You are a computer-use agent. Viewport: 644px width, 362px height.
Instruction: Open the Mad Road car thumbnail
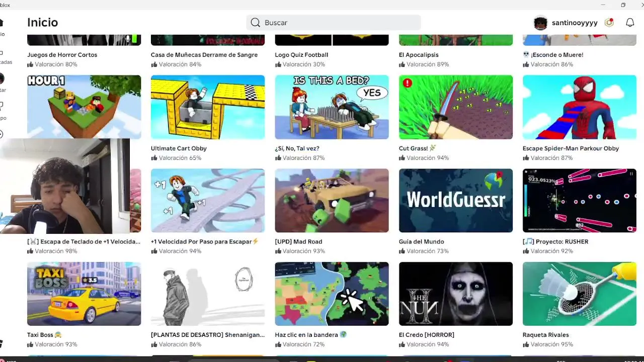click(x=332, y=201)
